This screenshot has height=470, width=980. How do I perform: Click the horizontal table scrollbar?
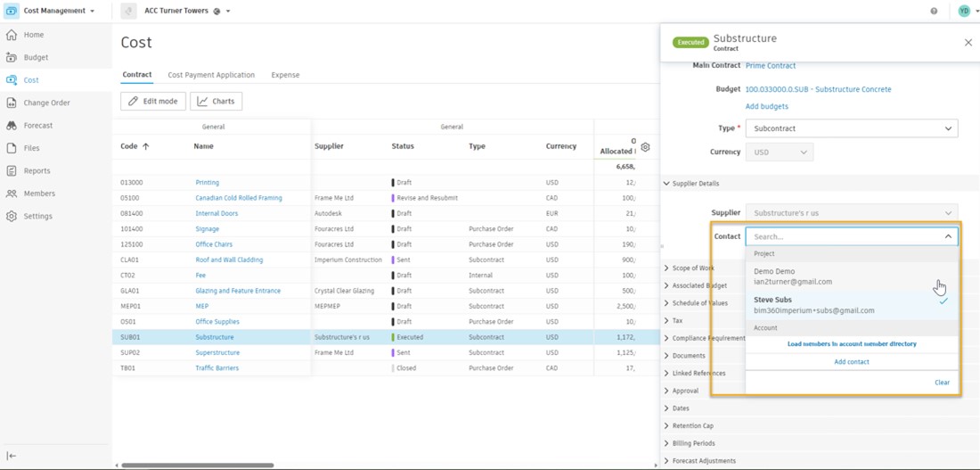198,465
